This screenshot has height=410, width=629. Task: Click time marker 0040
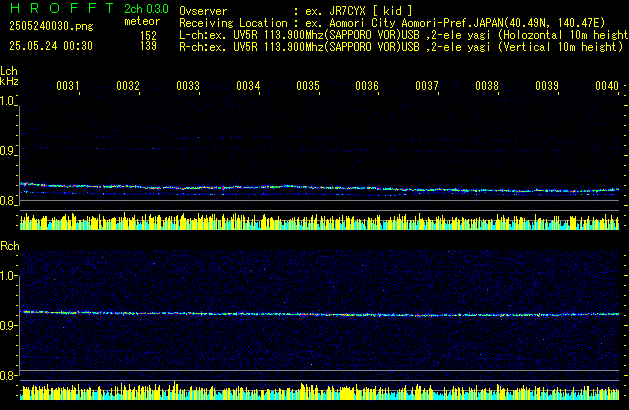point(607,86)
